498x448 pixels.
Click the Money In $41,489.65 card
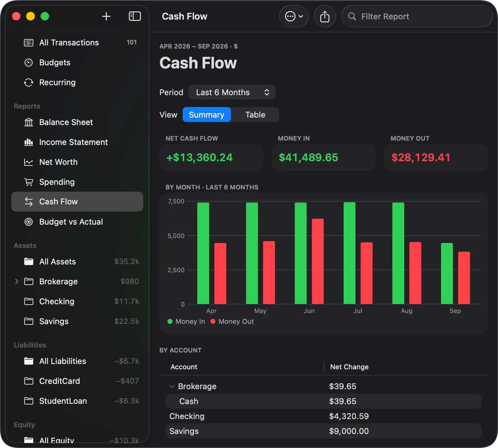[x=324, y=157]
